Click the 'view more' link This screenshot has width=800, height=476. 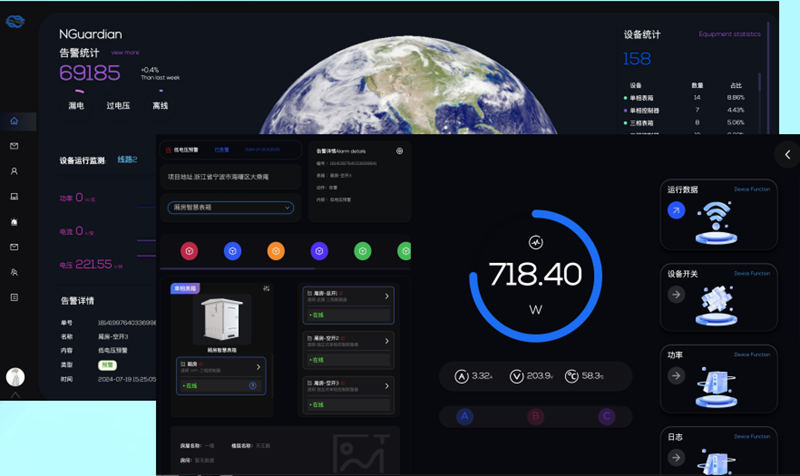(125, 52)
